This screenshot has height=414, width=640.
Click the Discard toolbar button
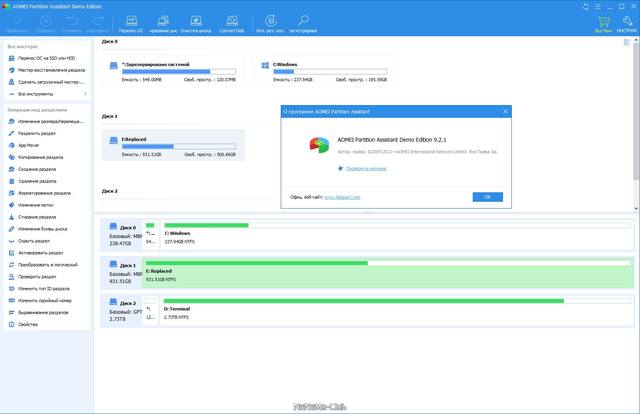(45, 24)
